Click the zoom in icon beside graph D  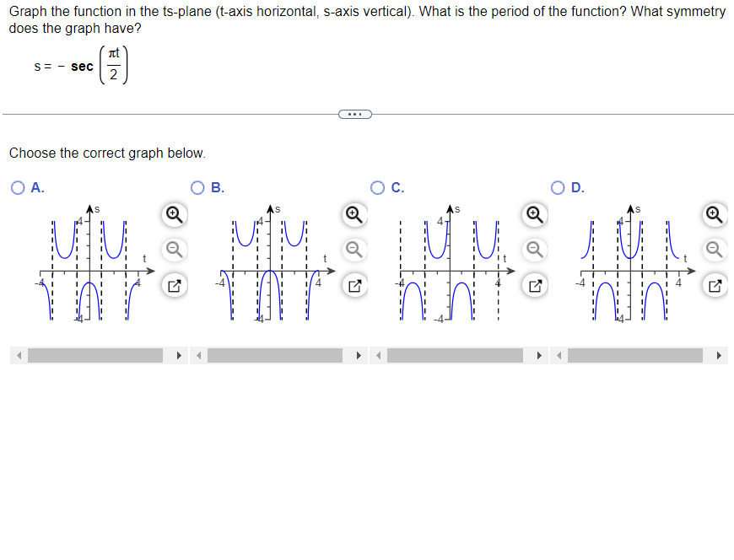pos(715,215)
